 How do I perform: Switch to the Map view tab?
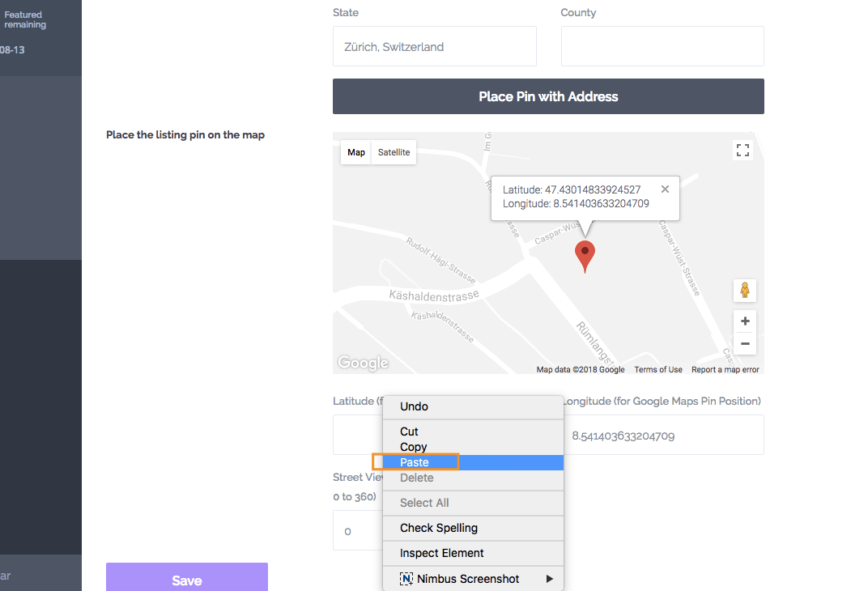pos(355,152)
